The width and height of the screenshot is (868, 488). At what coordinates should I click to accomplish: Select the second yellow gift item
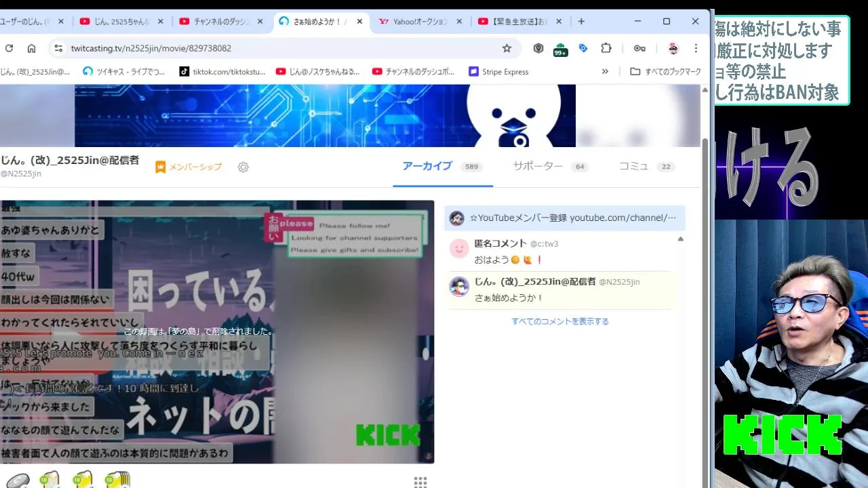(82, 480)
